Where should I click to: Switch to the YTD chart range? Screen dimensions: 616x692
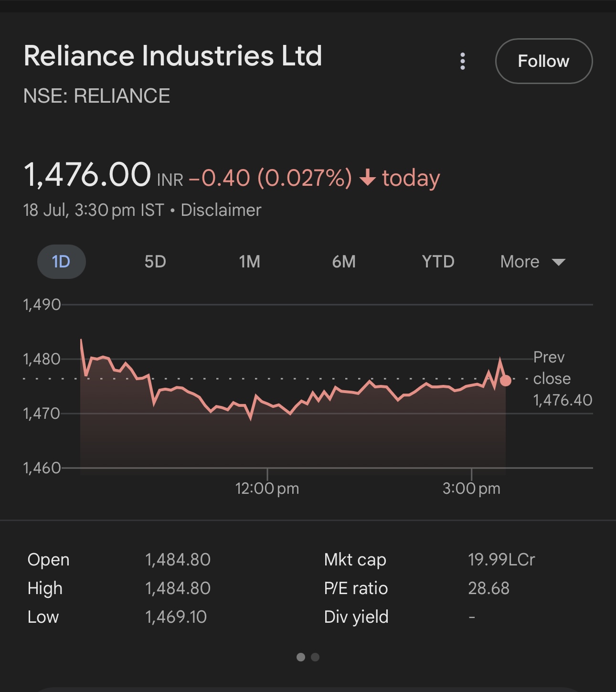click(438, 262)
